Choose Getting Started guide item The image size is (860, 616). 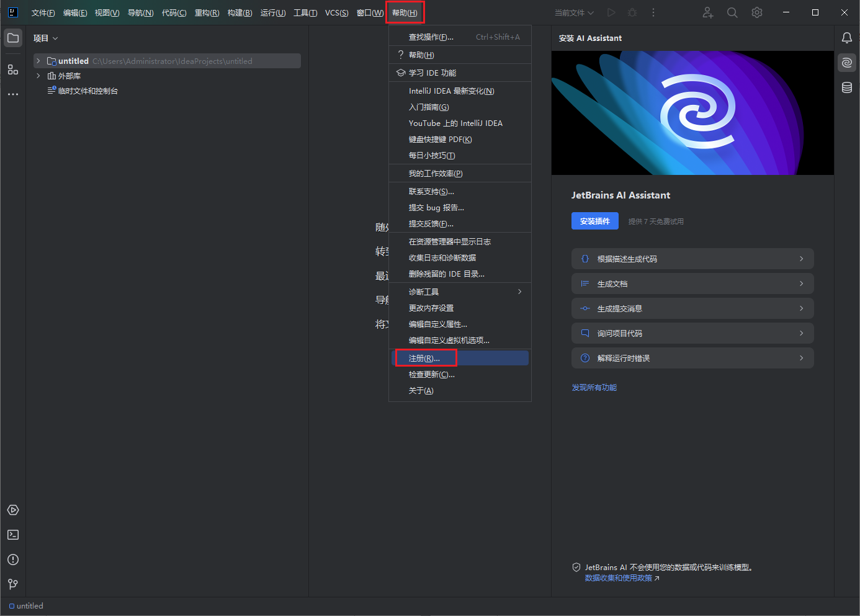coord(460,107)
